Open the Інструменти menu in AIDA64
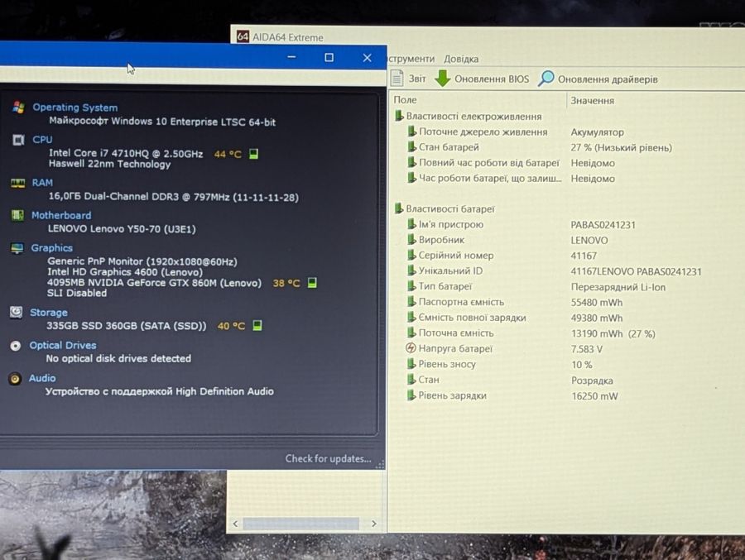 (411, 59)
